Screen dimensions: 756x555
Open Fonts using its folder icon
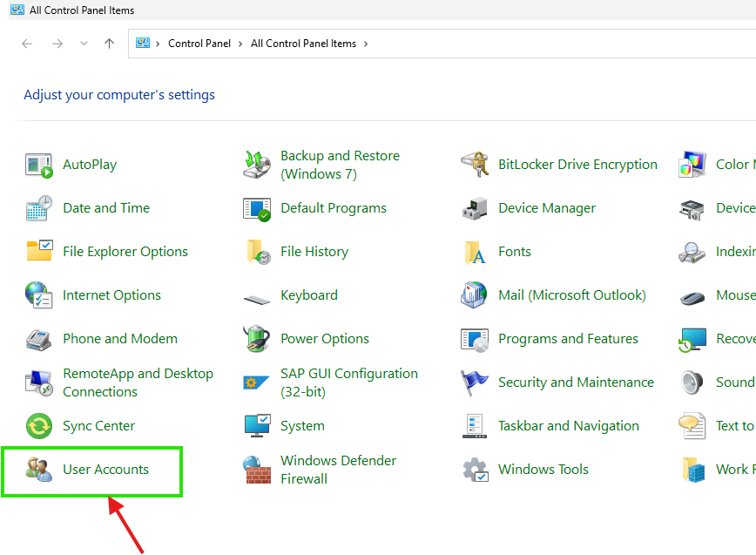click(x=473, y=252)
